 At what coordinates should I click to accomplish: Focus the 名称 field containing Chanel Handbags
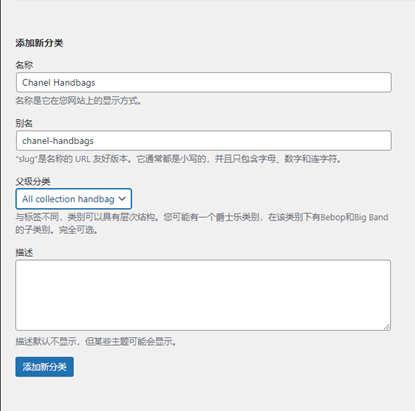coord(203,82)
